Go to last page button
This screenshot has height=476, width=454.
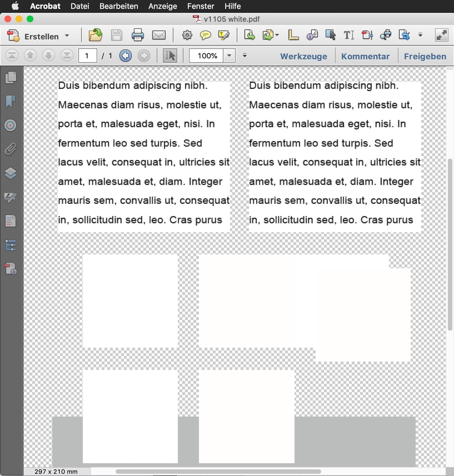67,56
